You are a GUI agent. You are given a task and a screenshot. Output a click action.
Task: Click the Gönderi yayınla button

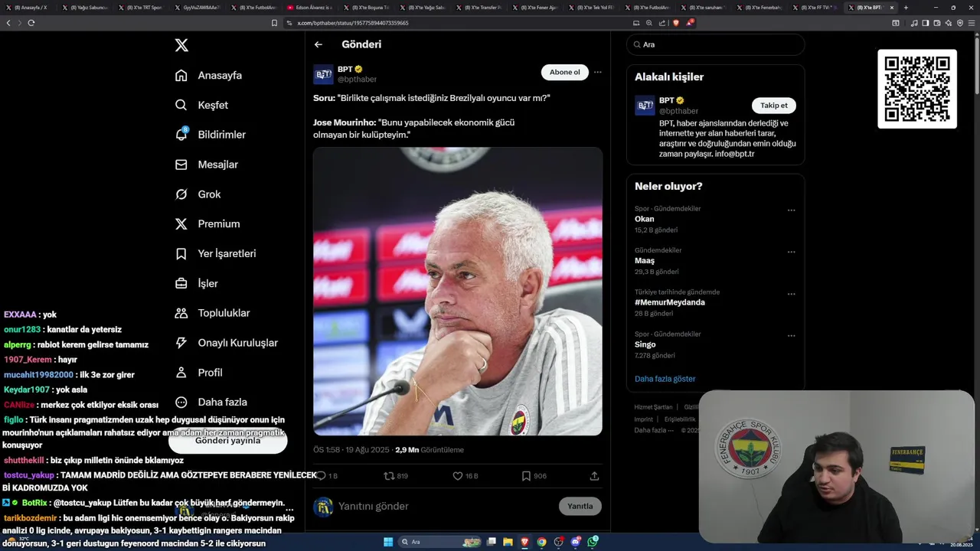[x=227, y=441]
